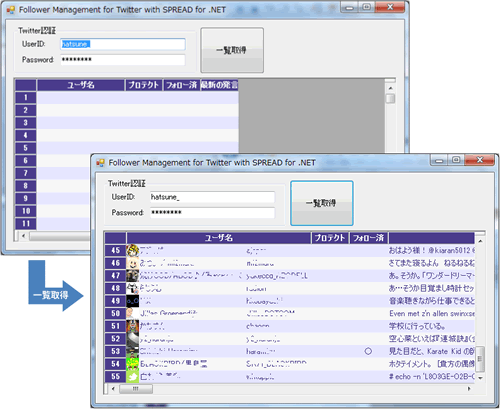500x409 pixels.
Task: Select row header 11 in back window
Action: (x=26, y=223)
